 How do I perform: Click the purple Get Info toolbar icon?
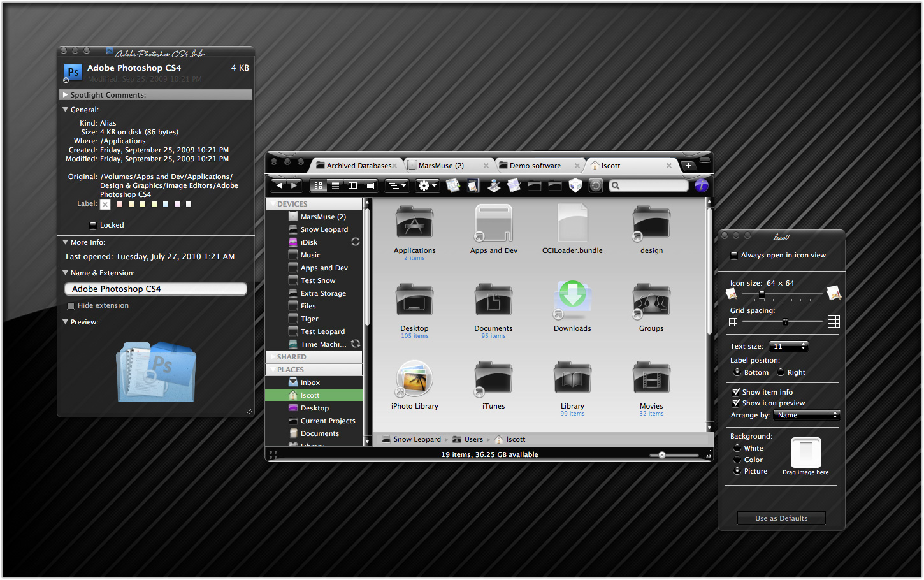tap(702, 185)
